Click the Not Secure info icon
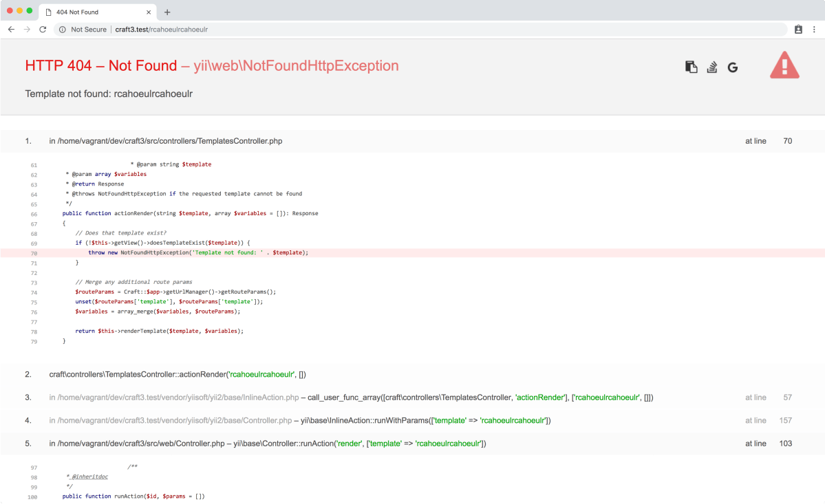Image resolution: width=825 pixels, height=504 pixels. tap(62, 30)
